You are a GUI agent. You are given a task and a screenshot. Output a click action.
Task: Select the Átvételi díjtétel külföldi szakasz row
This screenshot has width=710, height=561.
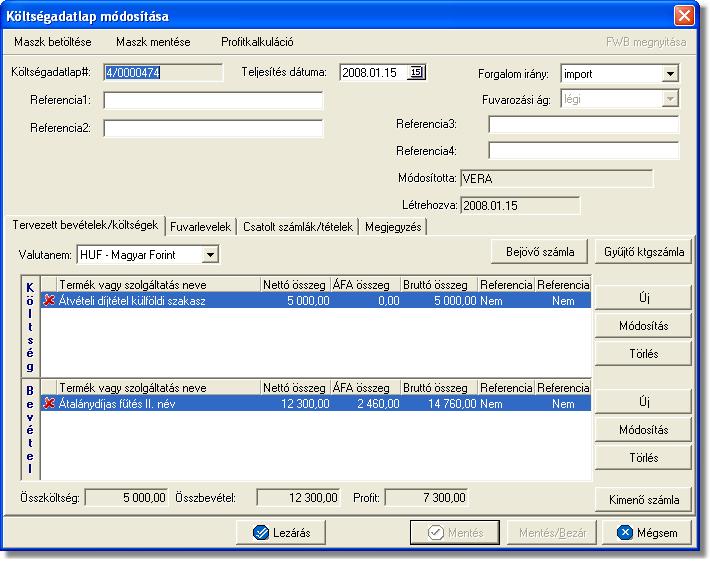pos(316,300)
